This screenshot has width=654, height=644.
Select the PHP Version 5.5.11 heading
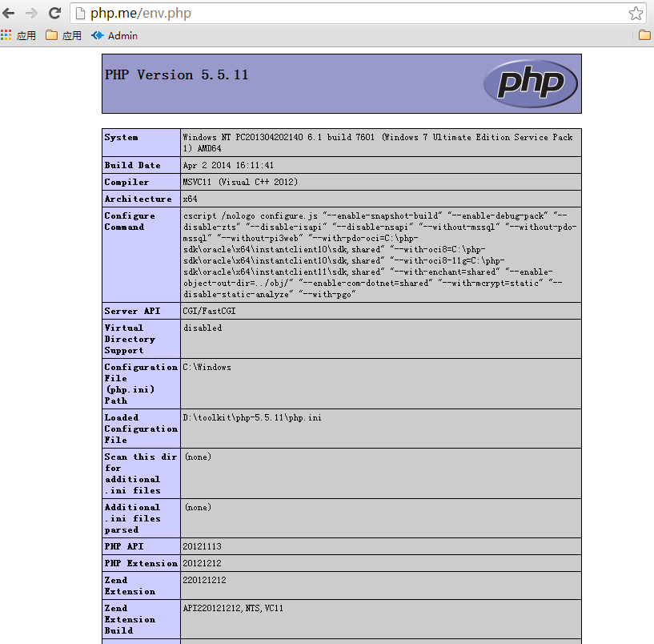pyautogui.click(x=176, y=74)
